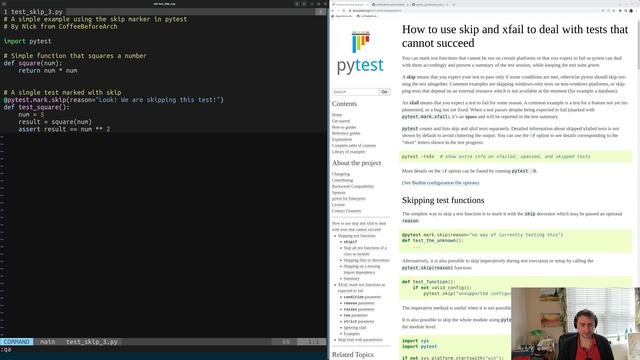Jump to strict parameter section
The width and height of the screenshot is (640, 360).
(359, 321)
